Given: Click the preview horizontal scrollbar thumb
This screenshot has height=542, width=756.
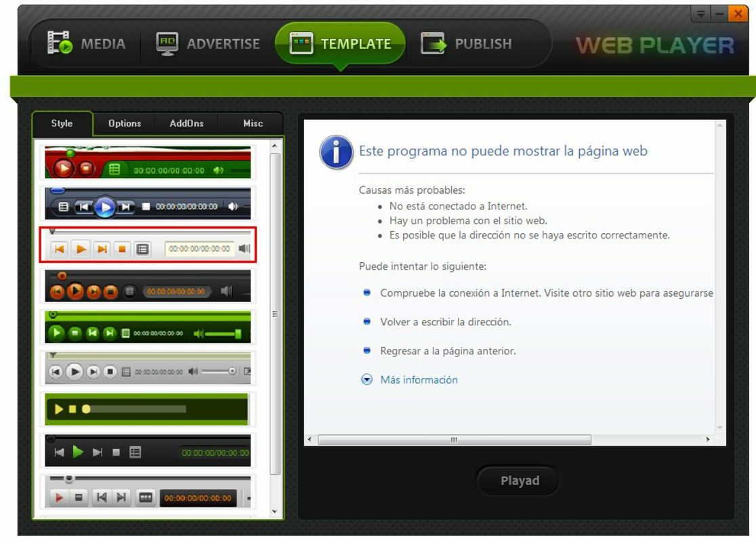Looking at the screenshot, I should point(454,440).
